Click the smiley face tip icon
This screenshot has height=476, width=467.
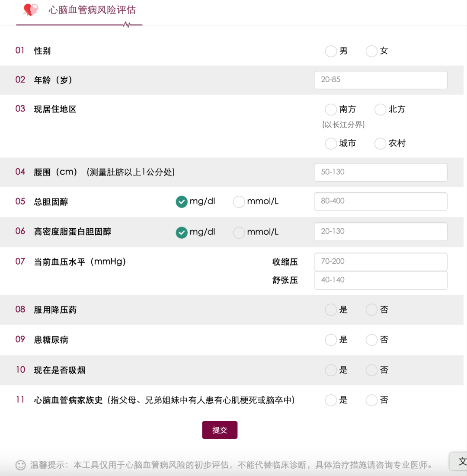[x=20, y=465]
